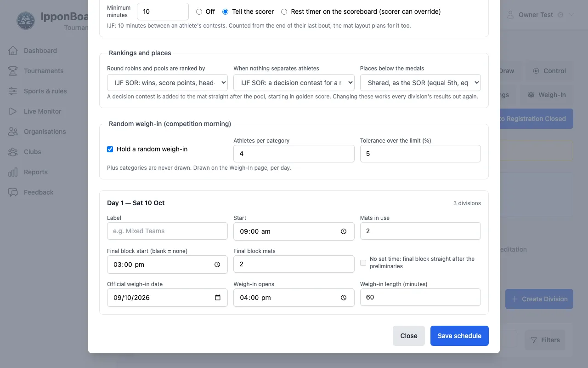Open clock picker in Final block start field
The image size is (588, 368).
[x=217, y=264]
